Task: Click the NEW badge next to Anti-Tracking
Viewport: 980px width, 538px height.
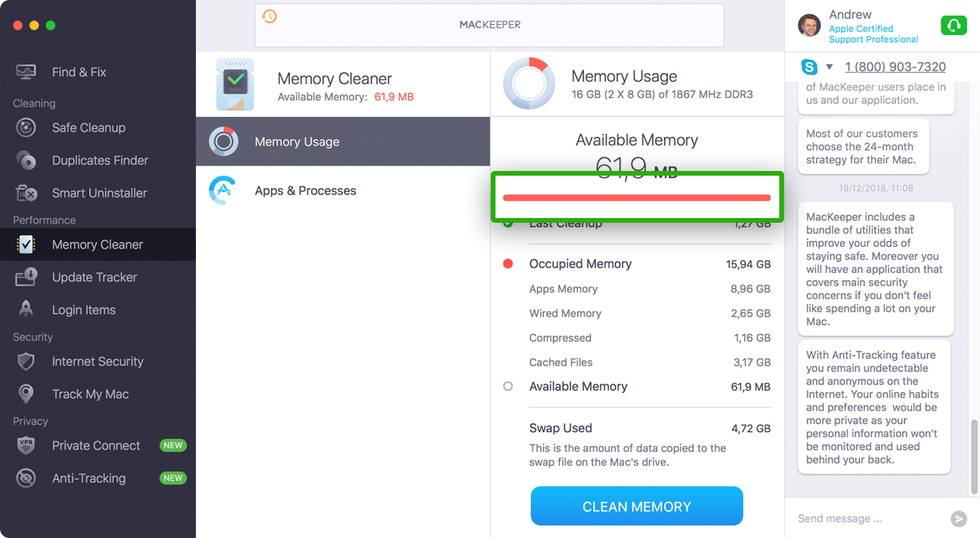Action: 172,478
